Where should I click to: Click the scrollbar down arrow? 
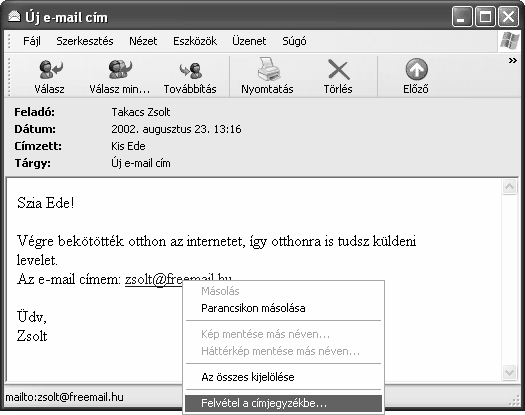(x=509, y=372)
